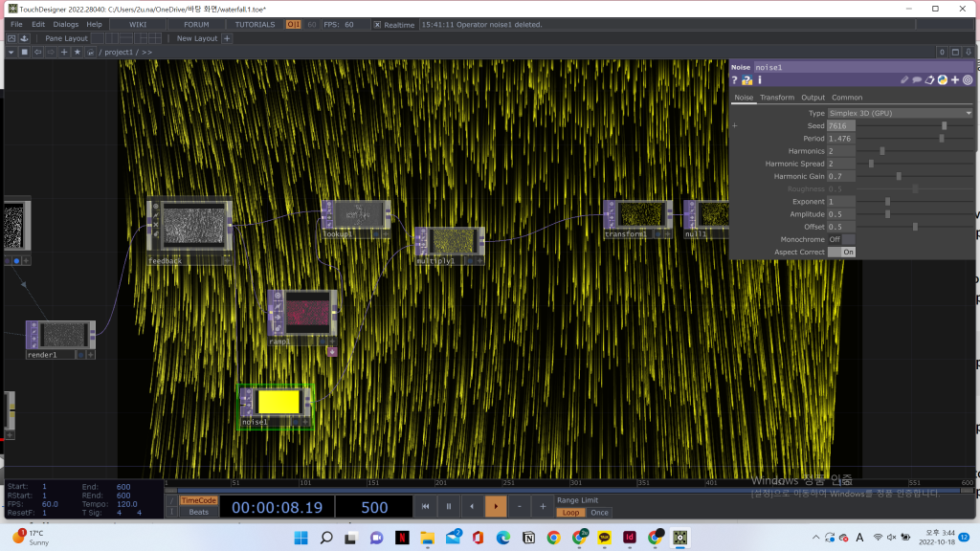Open the FORUM link button

click(x=196, y=24)
